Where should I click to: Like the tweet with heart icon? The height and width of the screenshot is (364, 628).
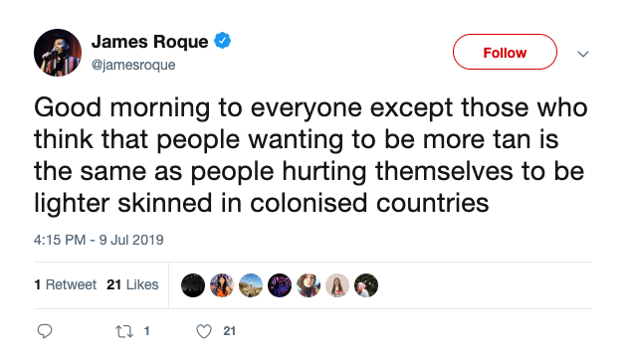tap(204, 331)
